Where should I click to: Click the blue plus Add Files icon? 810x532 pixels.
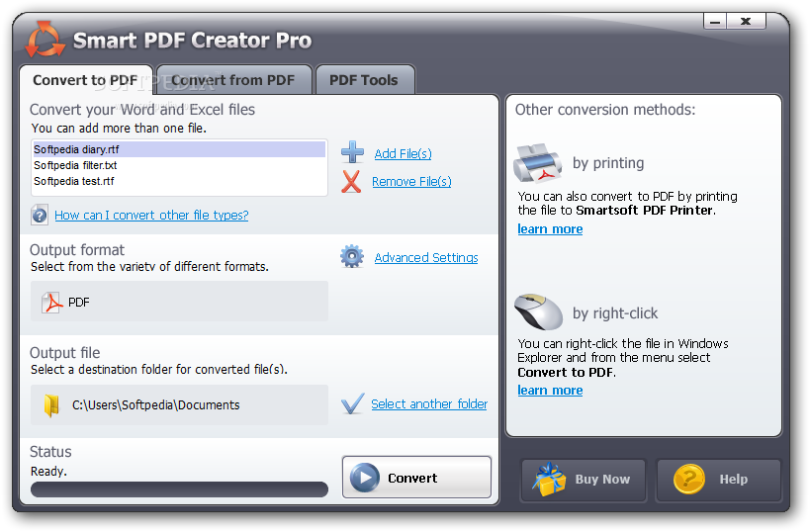click(x=352, y=152)
